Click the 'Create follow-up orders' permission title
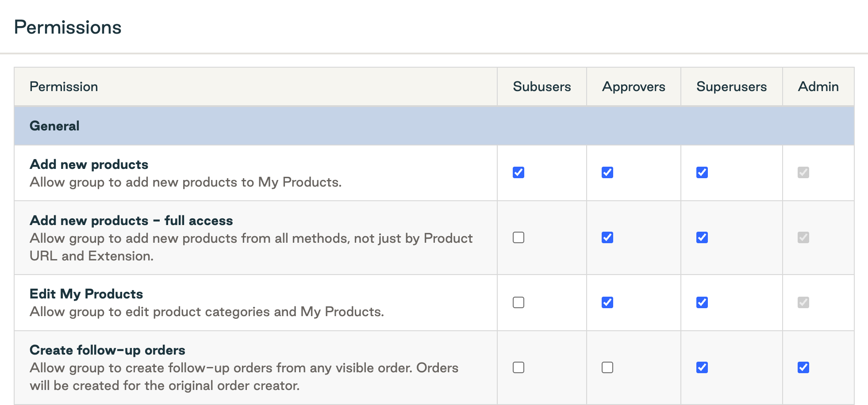Image resolution: width=868 pixels, height=405 pixels. click(x=108, y=350)
